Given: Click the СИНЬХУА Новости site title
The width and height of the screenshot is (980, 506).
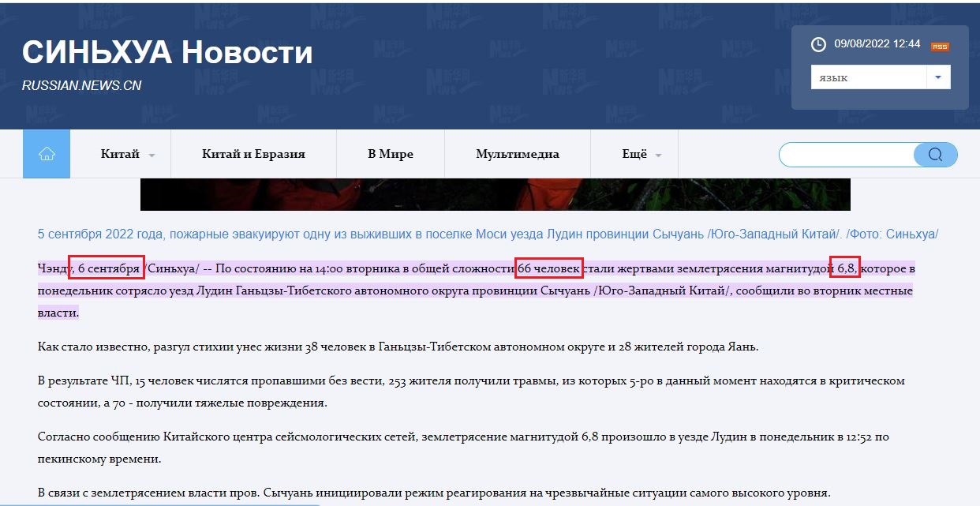Looking at the screenshot, I should coord(167,53).
